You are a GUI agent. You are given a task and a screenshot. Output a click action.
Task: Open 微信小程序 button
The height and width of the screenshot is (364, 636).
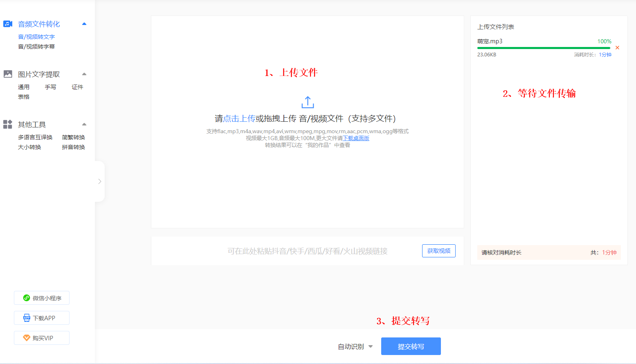[42, 298]
